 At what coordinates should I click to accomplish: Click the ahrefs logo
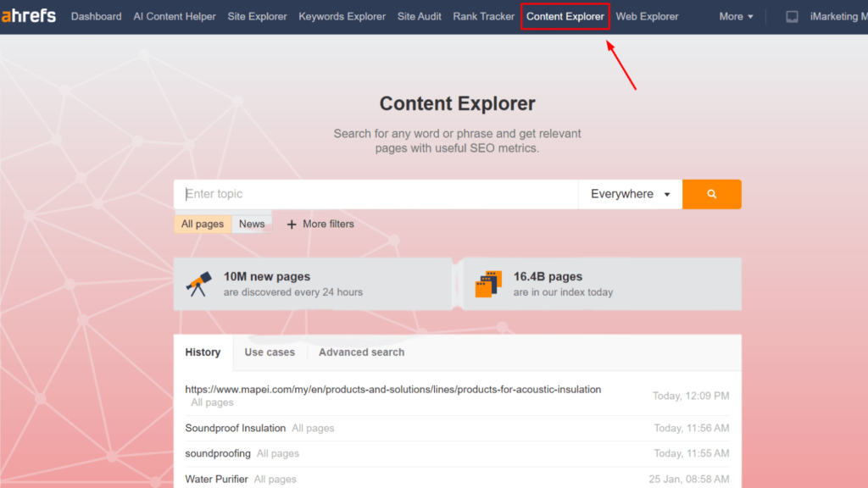tap(29, 16)
